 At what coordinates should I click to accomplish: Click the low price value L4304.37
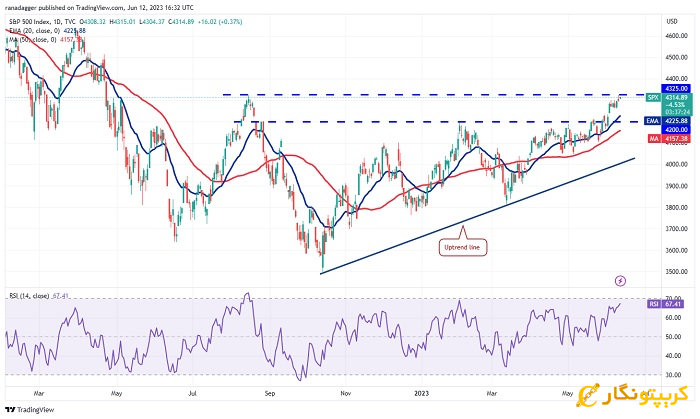tap(152, 21)
